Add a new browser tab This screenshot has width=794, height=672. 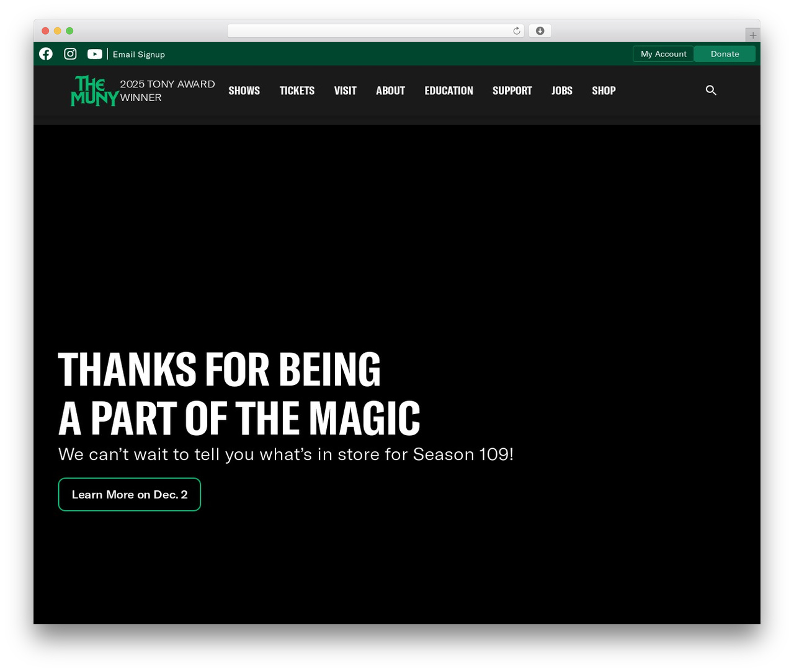[753, 35]
